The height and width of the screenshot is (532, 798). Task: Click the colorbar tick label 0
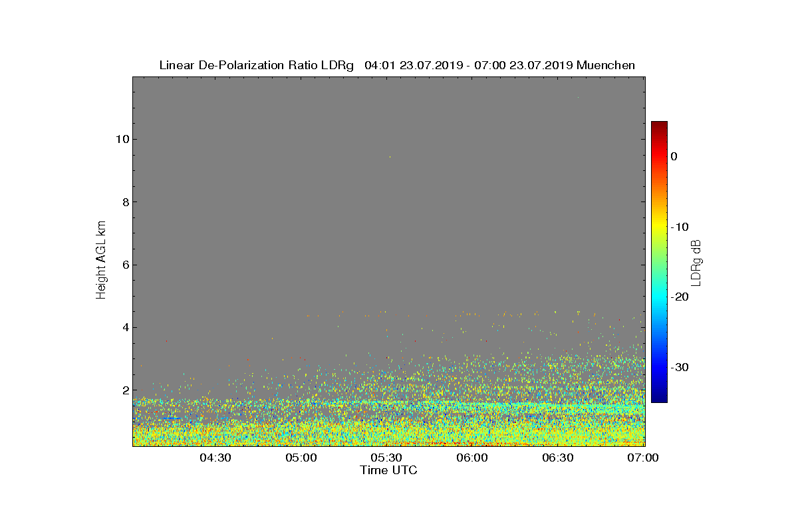[x=674, y=156]
